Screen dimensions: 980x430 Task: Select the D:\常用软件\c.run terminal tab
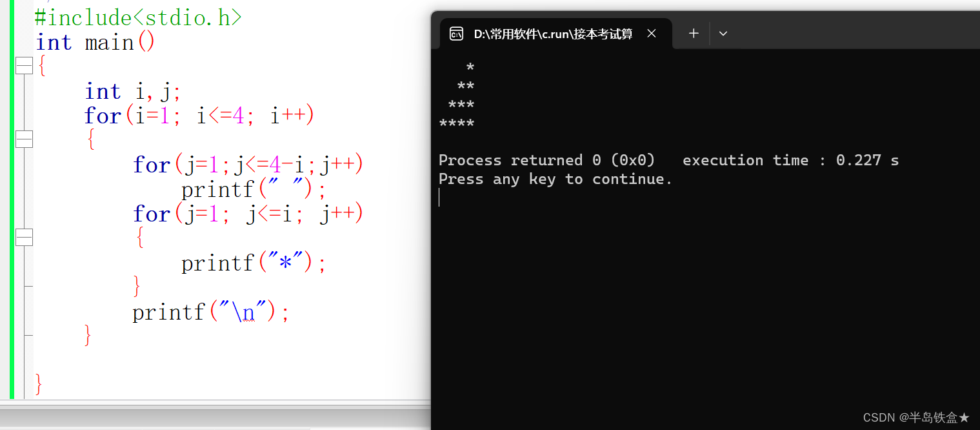556,34
